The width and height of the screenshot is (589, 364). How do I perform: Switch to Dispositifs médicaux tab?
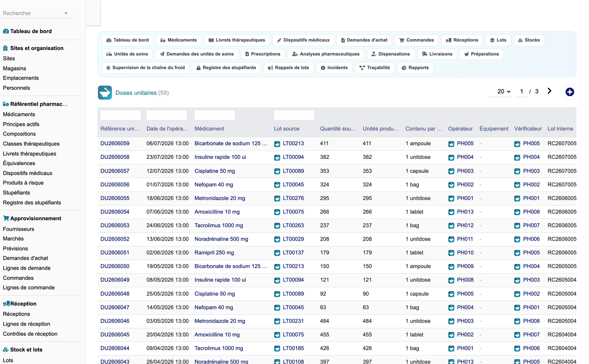(303, 40)
